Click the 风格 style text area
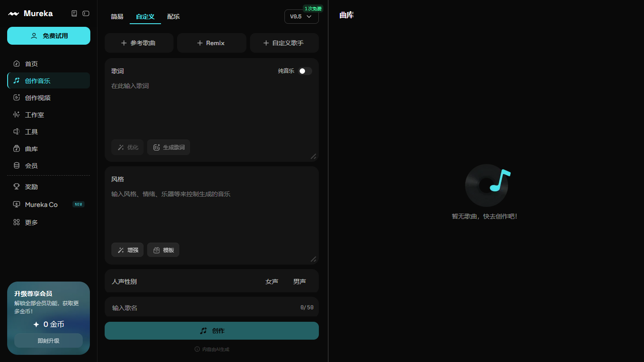644x362 pixels. pyautogui.click(x=212, y=214)
